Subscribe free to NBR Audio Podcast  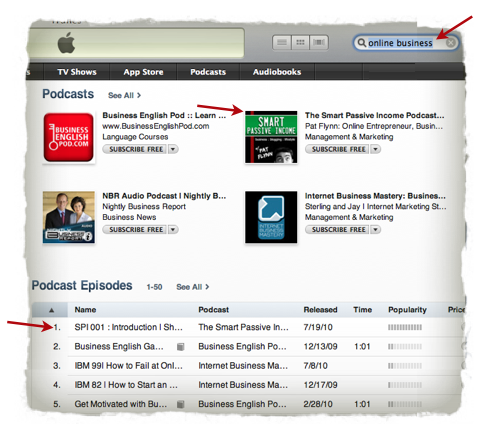tap(135, 229)
